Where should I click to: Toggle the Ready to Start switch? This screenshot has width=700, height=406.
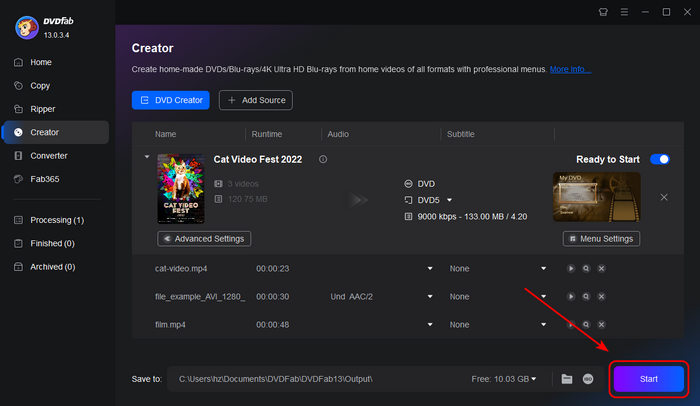tap(659, 159)
